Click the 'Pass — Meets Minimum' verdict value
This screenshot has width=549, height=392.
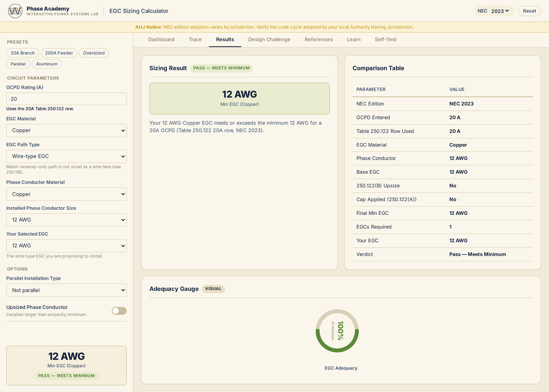point(477,254)
